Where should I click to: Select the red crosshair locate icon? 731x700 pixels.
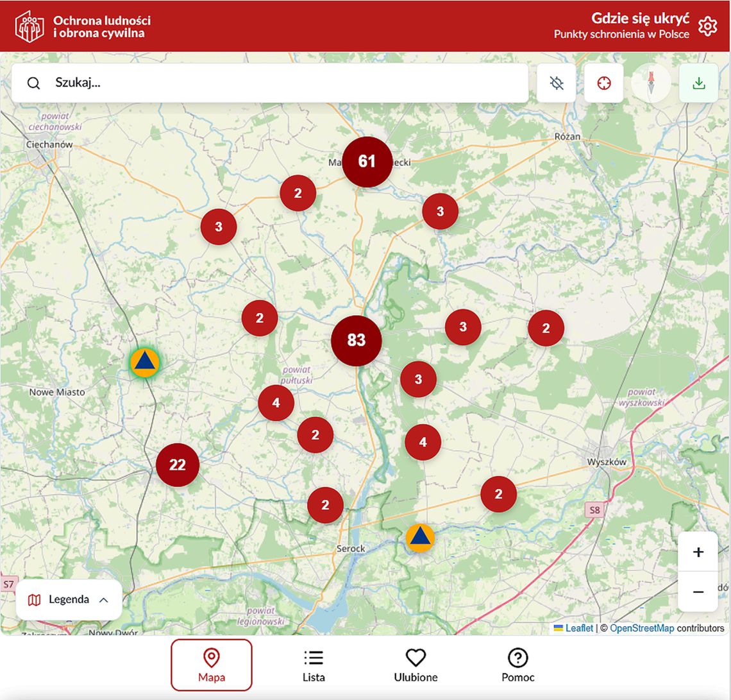click(603, 83)
